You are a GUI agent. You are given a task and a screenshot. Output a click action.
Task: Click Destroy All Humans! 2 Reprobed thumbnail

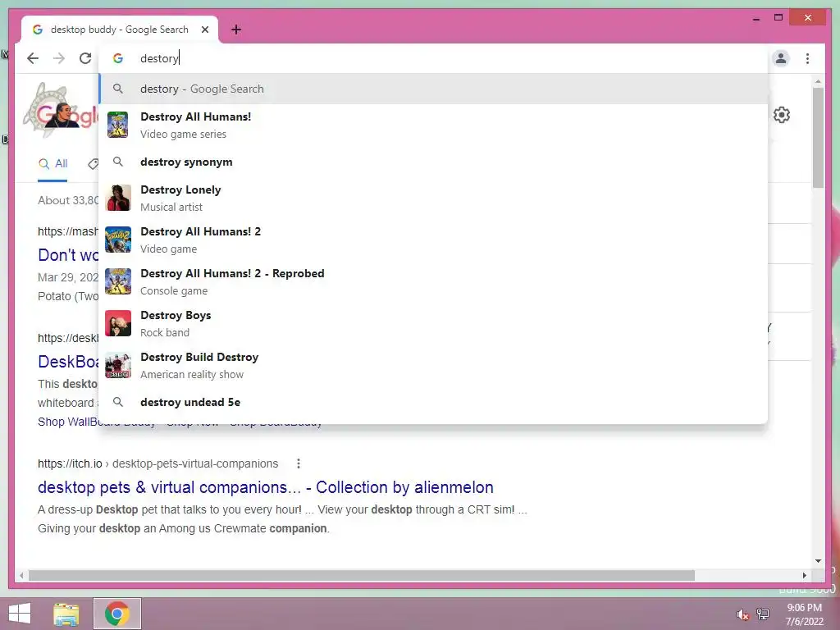pos(118,281)
